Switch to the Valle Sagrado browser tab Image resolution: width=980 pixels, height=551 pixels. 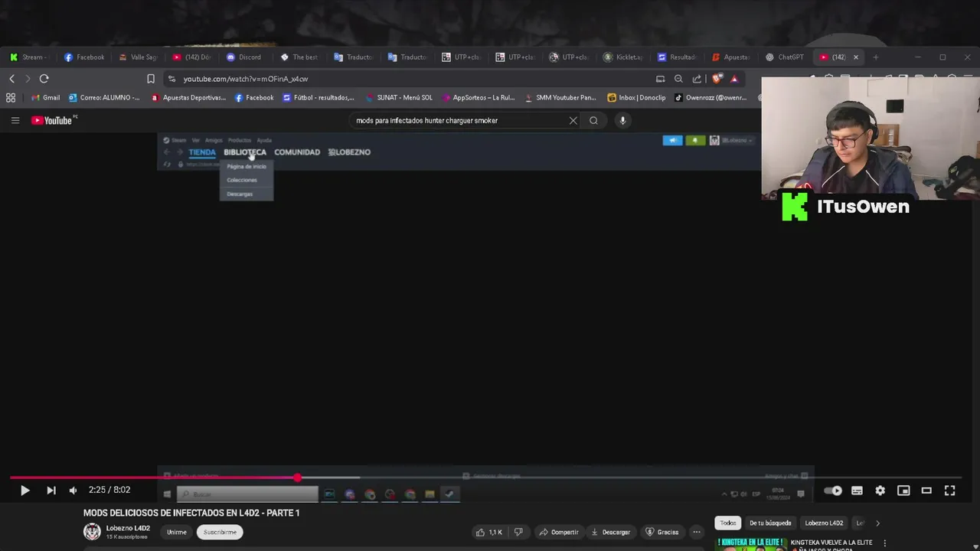[138, 57]
